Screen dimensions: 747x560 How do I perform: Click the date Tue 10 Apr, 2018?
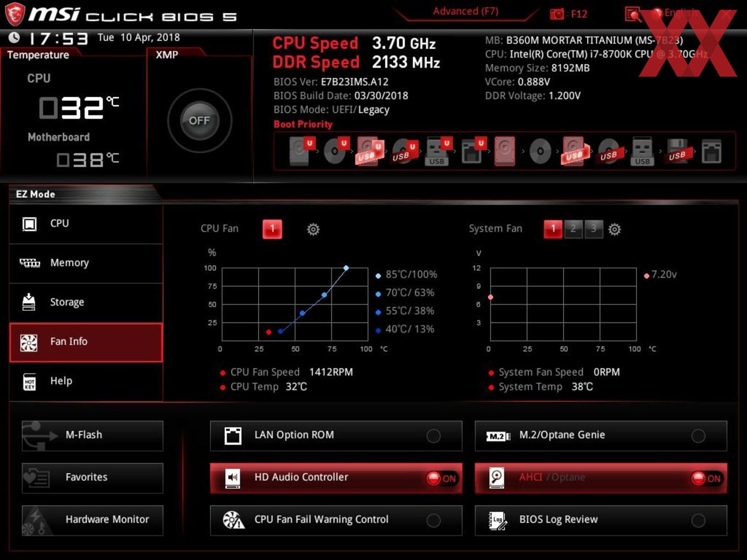[x=139, y=37]
